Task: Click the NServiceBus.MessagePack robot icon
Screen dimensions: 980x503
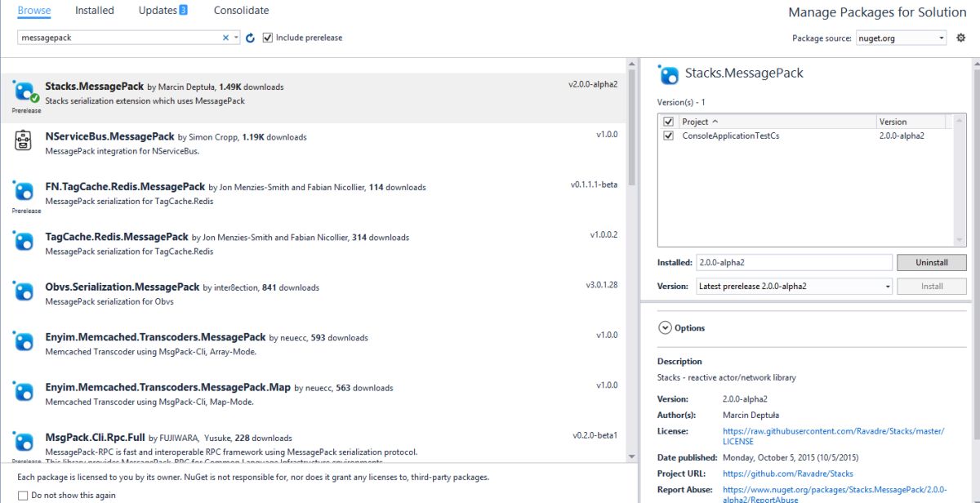Action: [23, 141]
